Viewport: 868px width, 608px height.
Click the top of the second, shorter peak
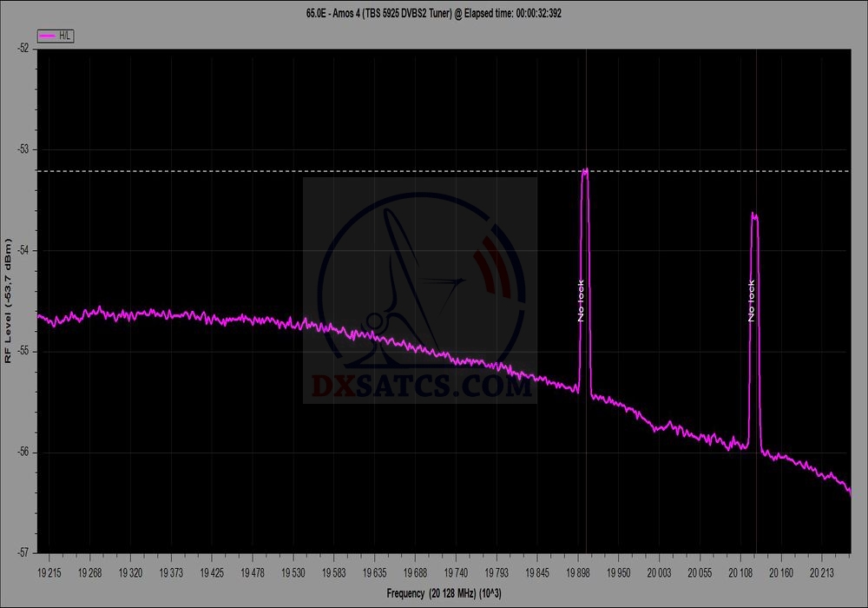coord(754,215)
